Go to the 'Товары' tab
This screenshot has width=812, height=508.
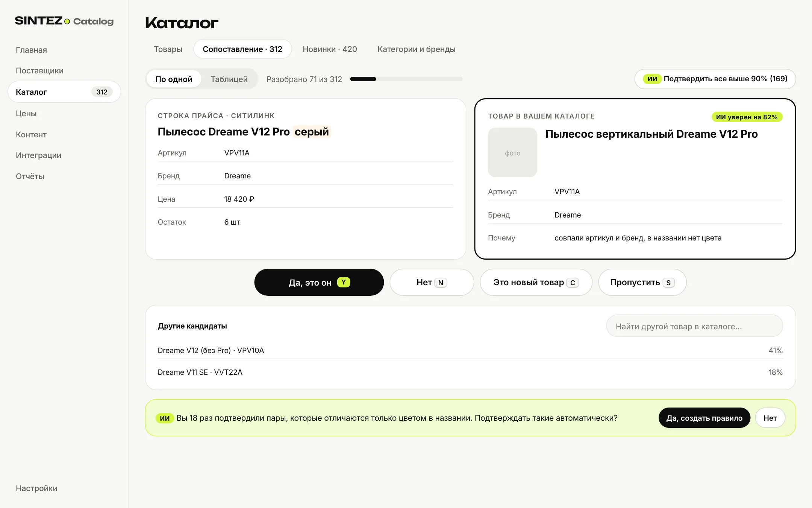click(168, 49)
